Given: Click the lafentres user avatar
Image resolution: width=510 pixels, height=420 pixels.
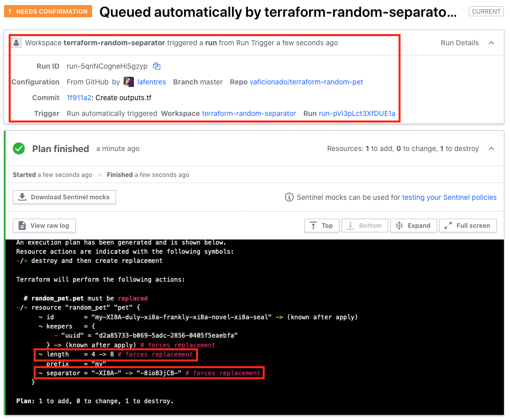Looking at the screenshot, I should click(x=129, y=82).
